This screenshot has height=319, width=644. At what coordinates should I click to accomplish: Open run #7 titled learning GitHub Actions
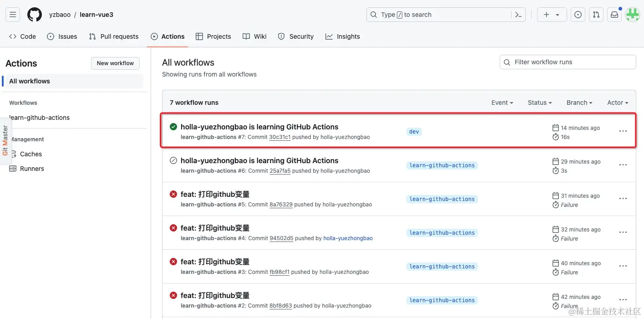click(x=259, y=127)
